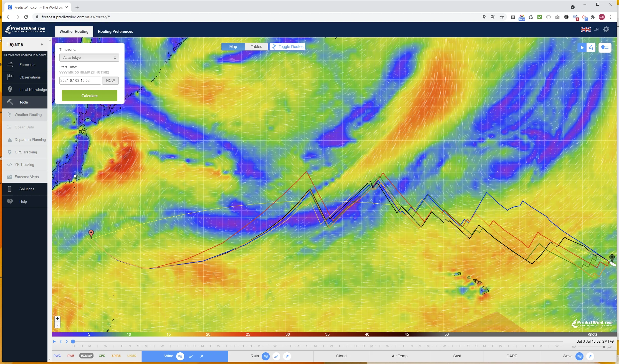
Task: Show the Air Temp forecast layer
Action: click(x=400, y=356)
